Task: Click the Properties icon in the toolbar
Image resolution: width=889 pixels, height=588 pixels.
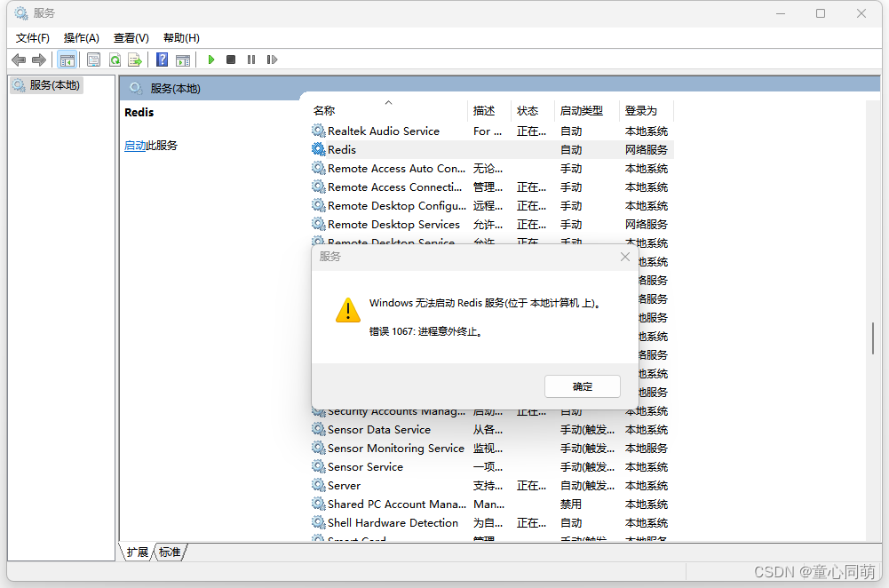Action: pyautogui.click(x=93, y=60)
